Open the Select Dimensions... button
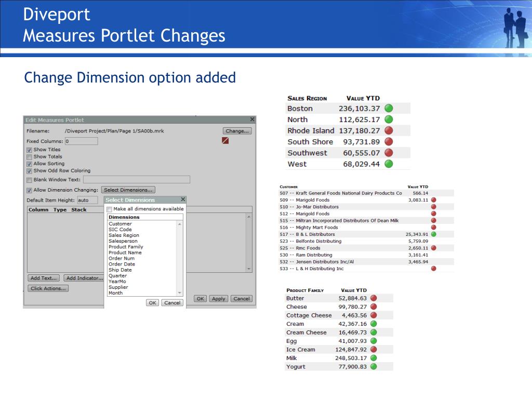 click(x=128, y=190)
